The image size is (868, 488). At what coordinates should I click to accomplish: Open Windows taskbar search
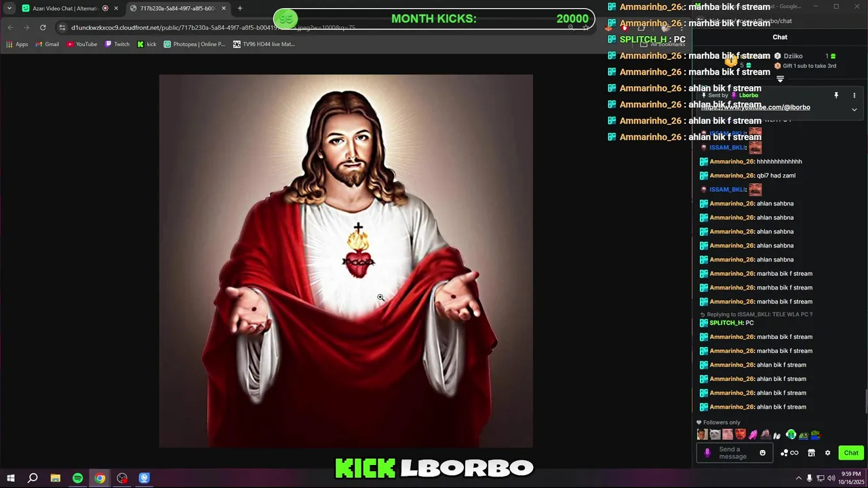(32, 479)
